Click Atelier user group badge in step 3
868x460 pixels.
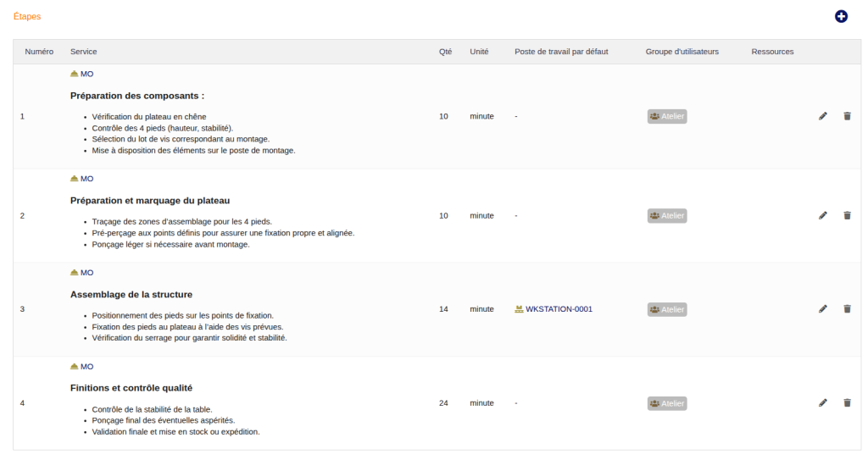click(667, 309)
